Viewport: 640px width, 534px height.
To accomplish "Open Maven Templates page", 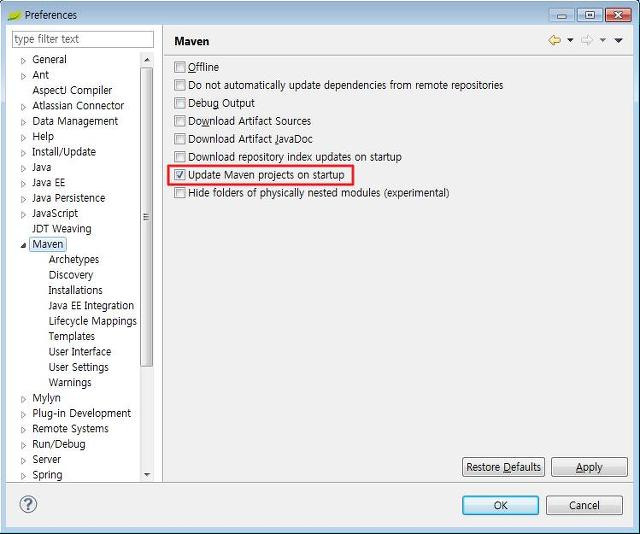I will [x=72, y=336].
